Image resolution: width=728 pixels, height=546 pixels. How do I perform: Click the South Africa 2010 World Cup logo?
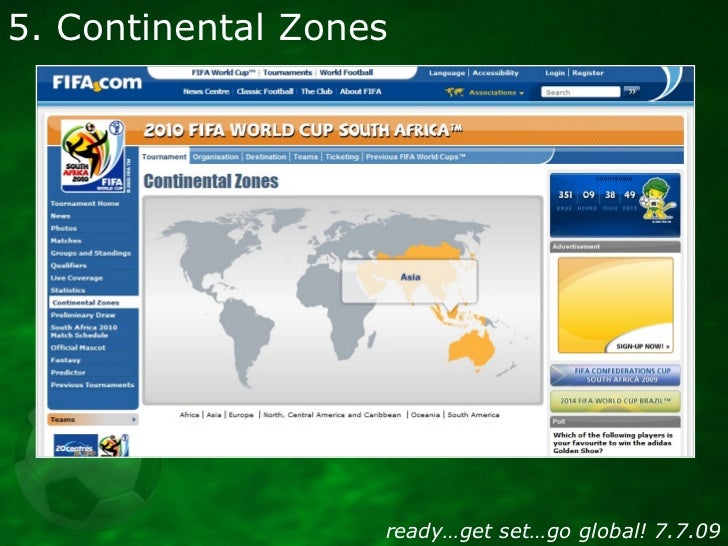coord(93,156)
